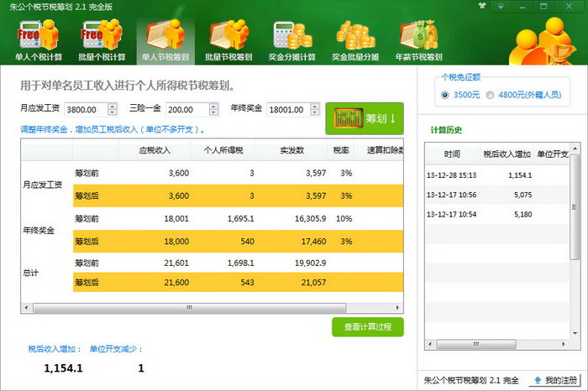
Task: Click history list scroll left arrow
Action: point(430,344)
